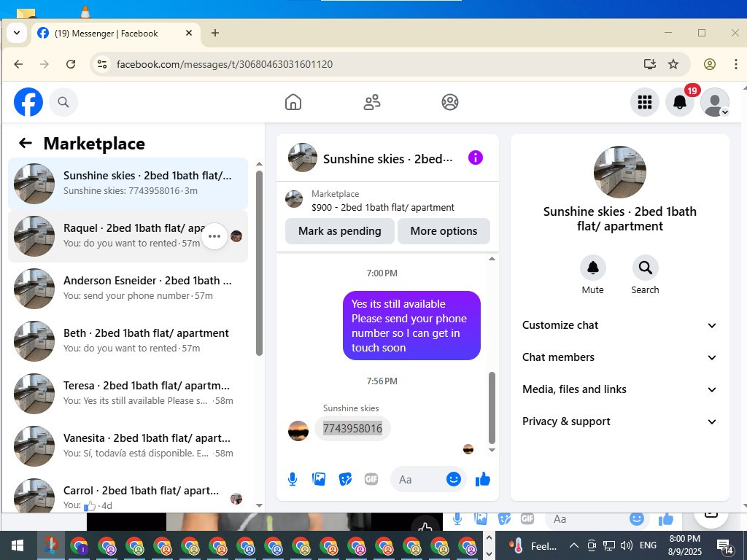Open the Groups icon in top navigation
This screenshot has width=747, height=560.
pos(449,102)
